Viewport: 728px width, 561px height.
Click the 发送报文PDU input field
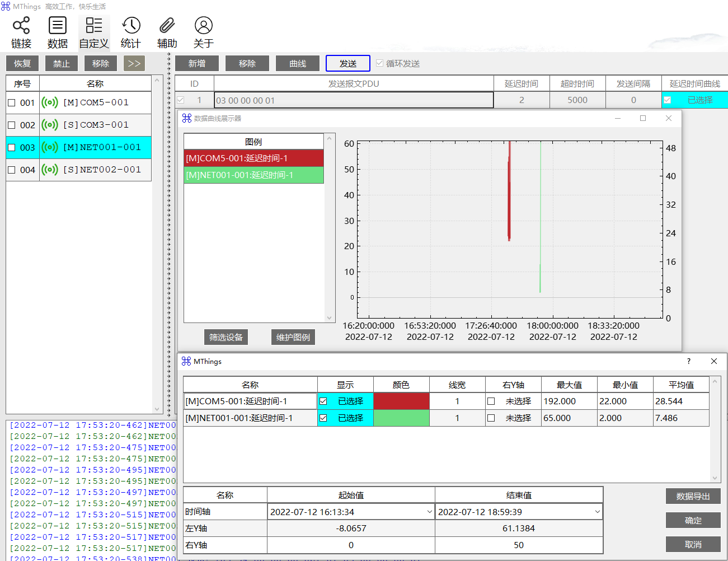click(354, 100)
